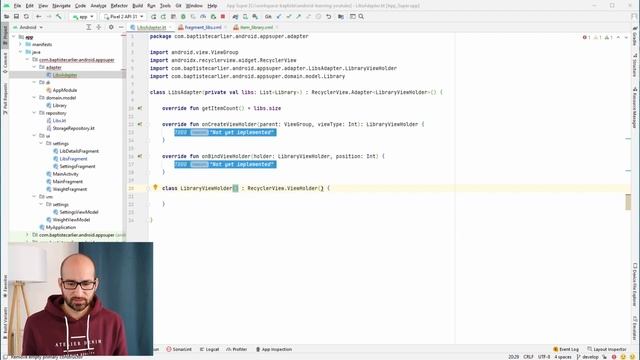Click the yellow intention lightbulb icon
The image size is (640, 360).
[155, 188]
